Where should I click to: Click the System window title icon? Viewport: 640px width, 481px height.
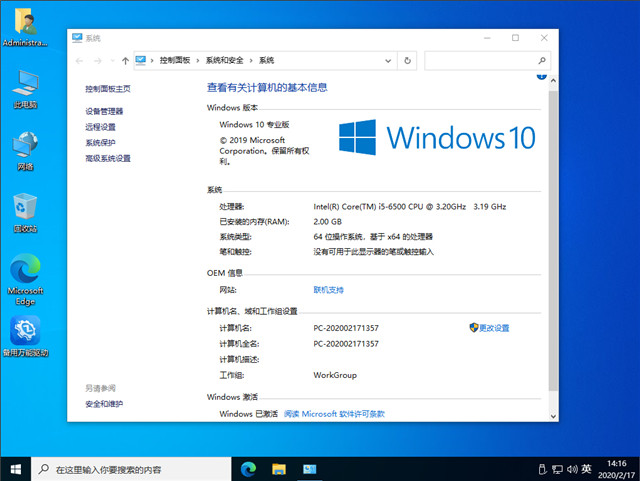77,38
